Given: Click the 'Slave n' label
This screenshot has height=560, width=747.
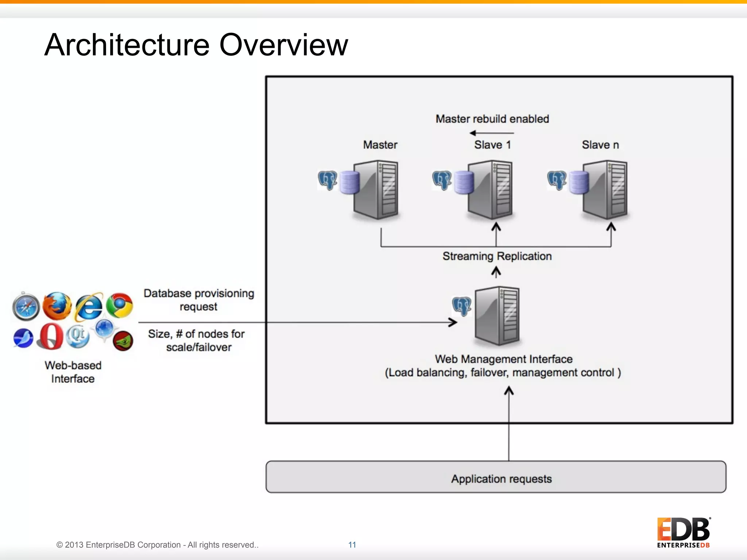Looking at the screenshot, I should pyautogui.click(x=600, y=145).
